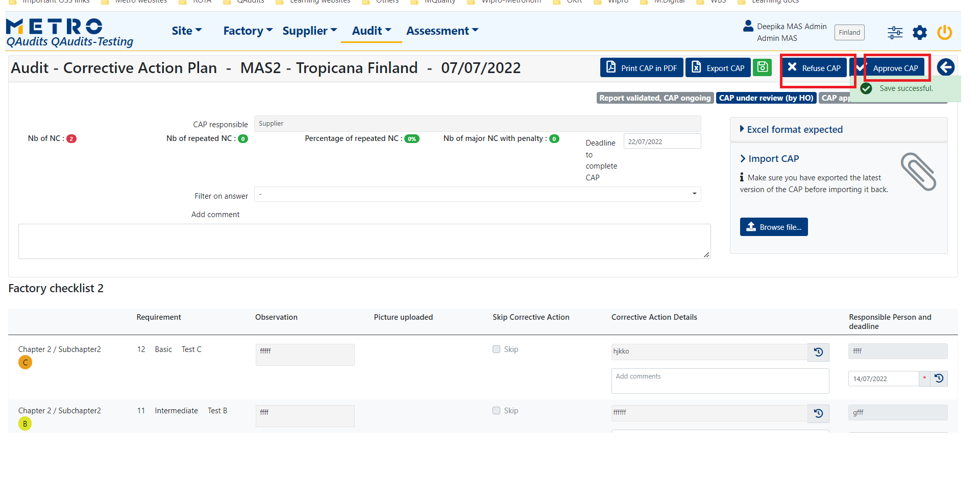Open the Site menu dropdown
980x495 pixels.
coord(187,31)
